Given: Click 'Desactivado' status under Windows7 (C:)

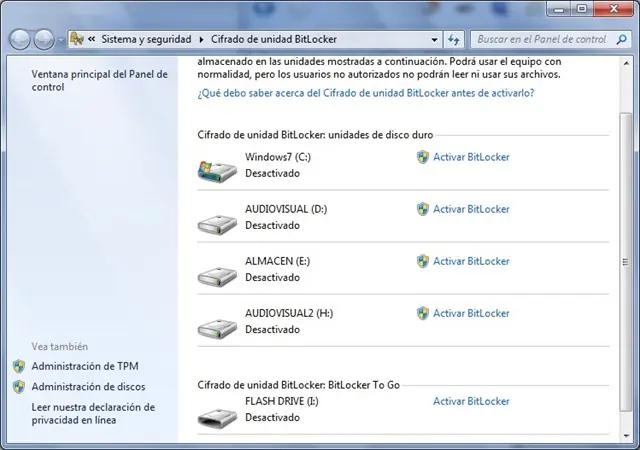Looking at the screenshot, I should point(272,174).
